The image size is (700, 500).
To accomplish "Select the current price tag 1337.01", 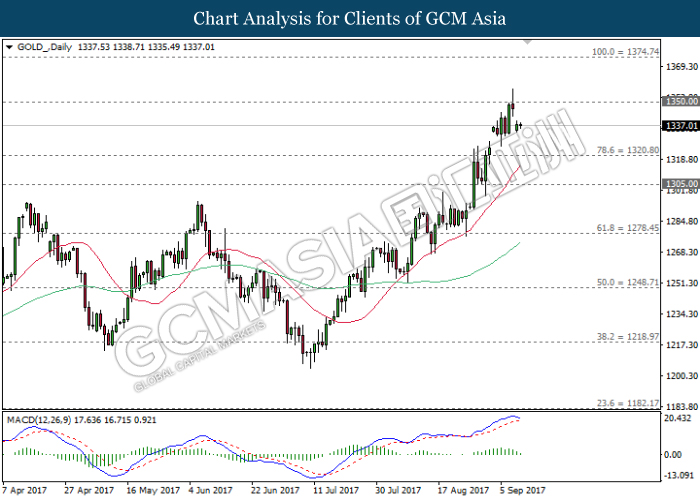I will [x=679, y=125].
